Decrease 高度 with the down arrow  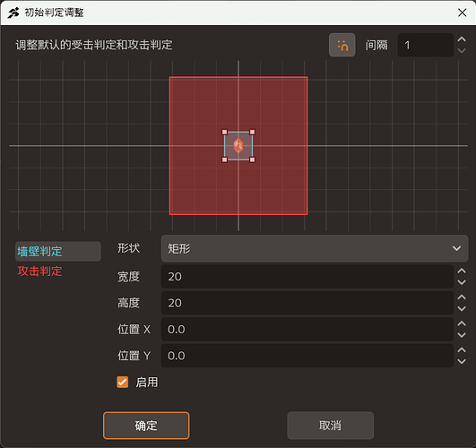[462, 309]
